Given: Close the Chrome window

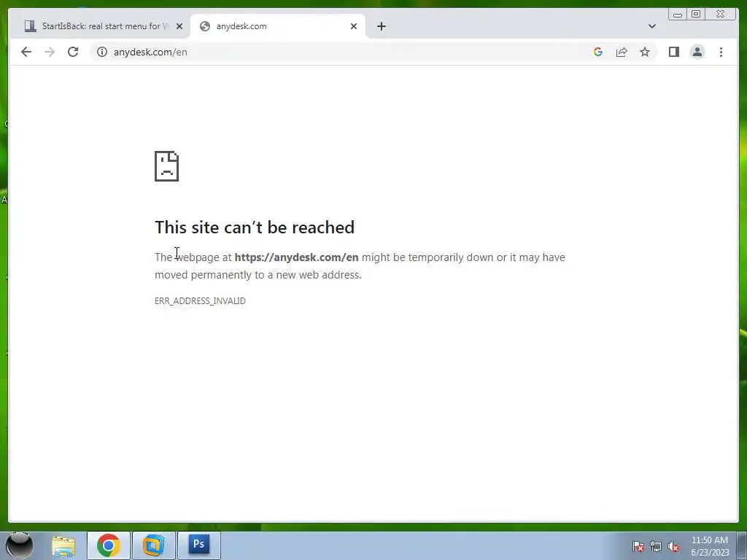Looking at the screenshot, I should (x=721, y=15).
